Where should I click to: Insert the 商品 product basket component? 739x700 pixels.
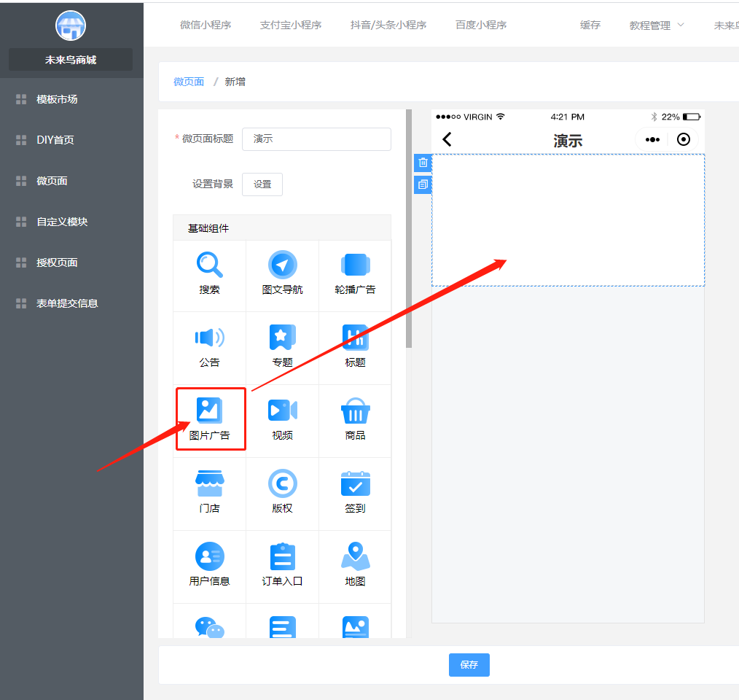pyautogui.click(x=355, y=419)
